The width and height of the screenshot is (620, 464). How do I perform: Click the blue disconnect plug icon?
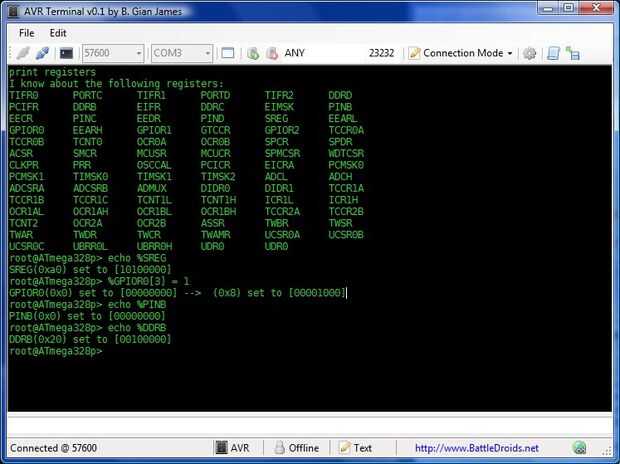click(43, 53)
